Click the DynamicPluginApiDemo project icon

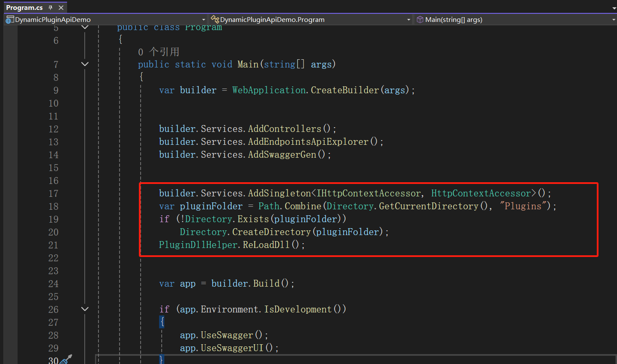9,20
